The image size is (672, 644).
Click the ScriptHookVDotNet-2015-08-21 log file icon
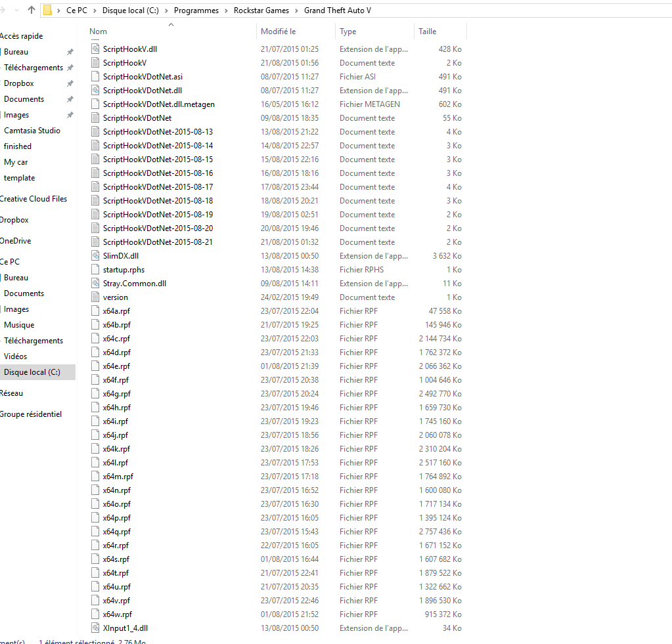click(95, 242)
